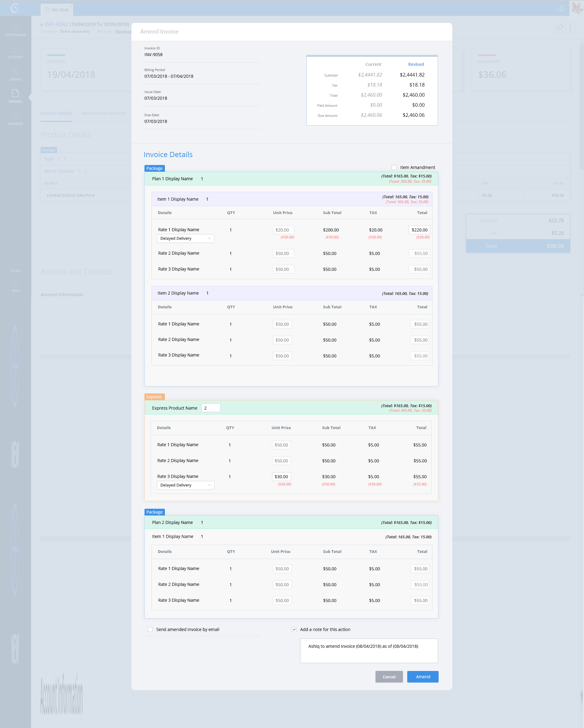Click the New plus icon
Image resolution: width=584 pixels, height=728 pixels.
click(x=15, y=285)
